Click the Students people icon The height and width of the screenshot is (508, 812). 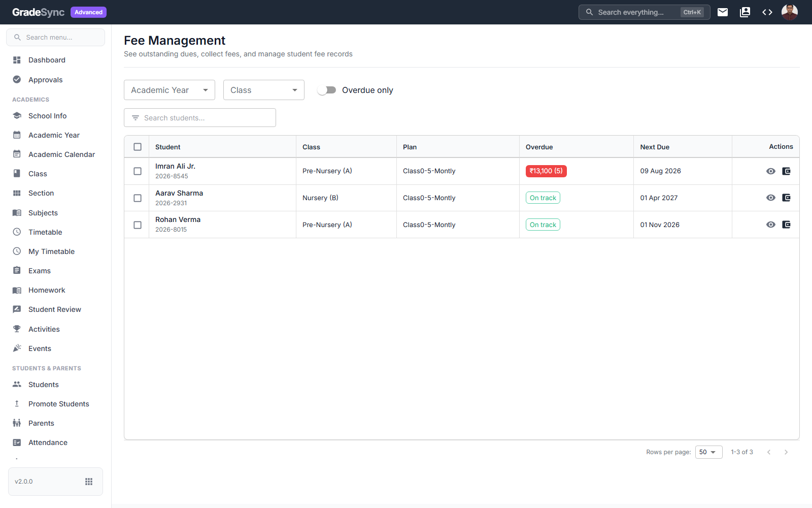(17, 384)
